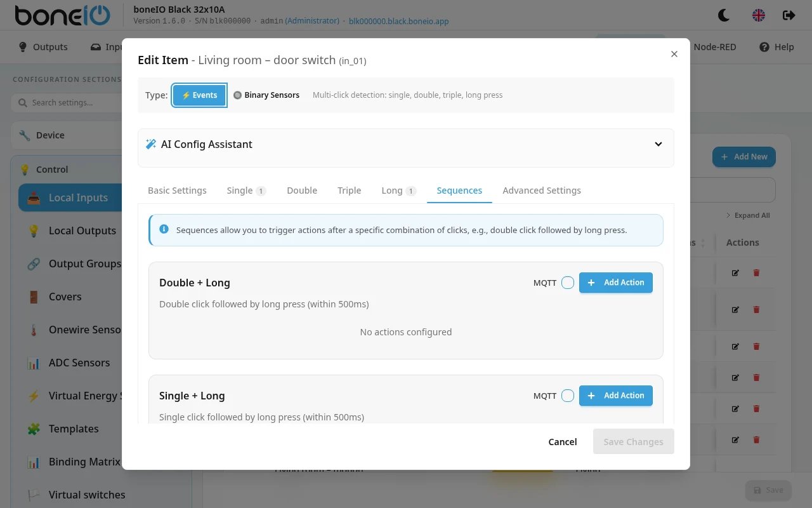Click the Templates puzzle icon
The width and height of the screenshot is (812, 508).
point(34,429)
